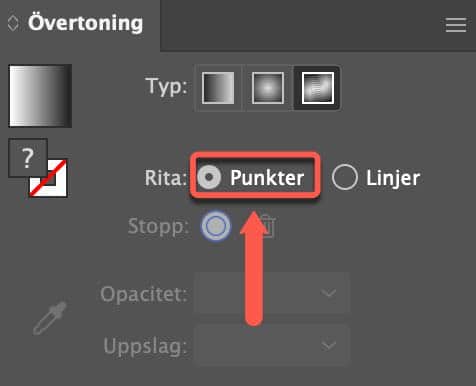Select the radial gradient type icon

point(268,88)
